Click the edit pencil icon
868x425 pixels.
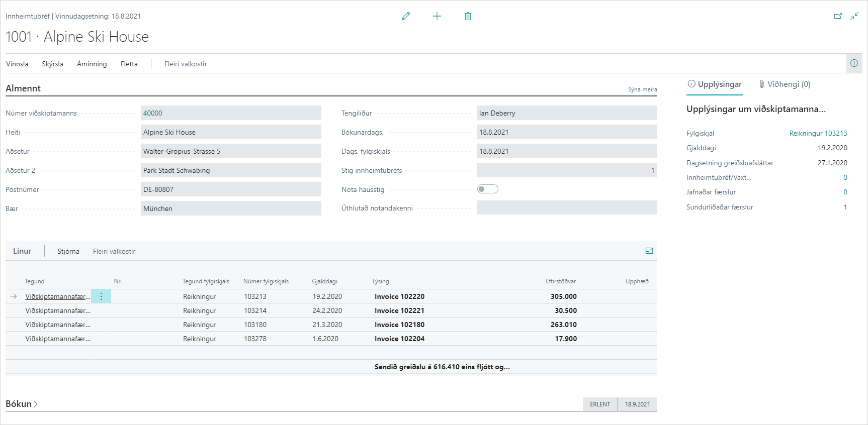click(x=406, y=16)
